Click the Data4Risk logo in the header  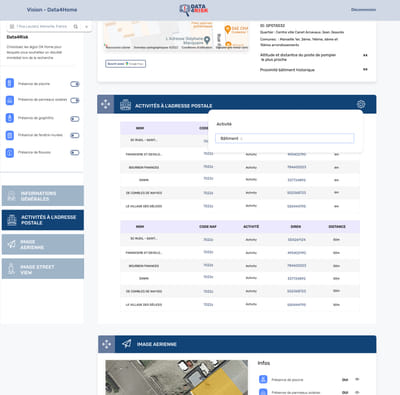pyautogui.click(x=194, y=10)
